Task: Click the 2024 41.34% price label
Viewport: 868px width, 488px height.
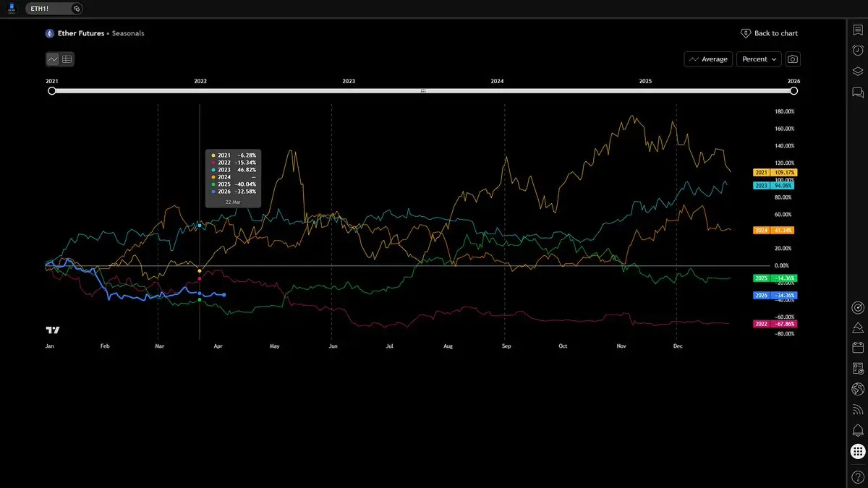Action: (775, 230)
